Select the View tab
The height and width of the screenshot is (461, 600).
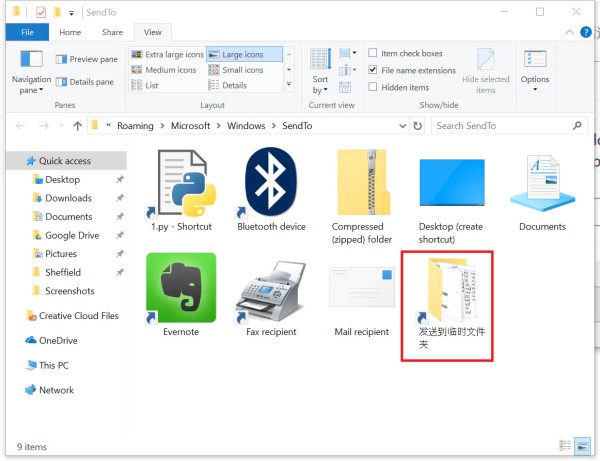(x=152, y=32)
